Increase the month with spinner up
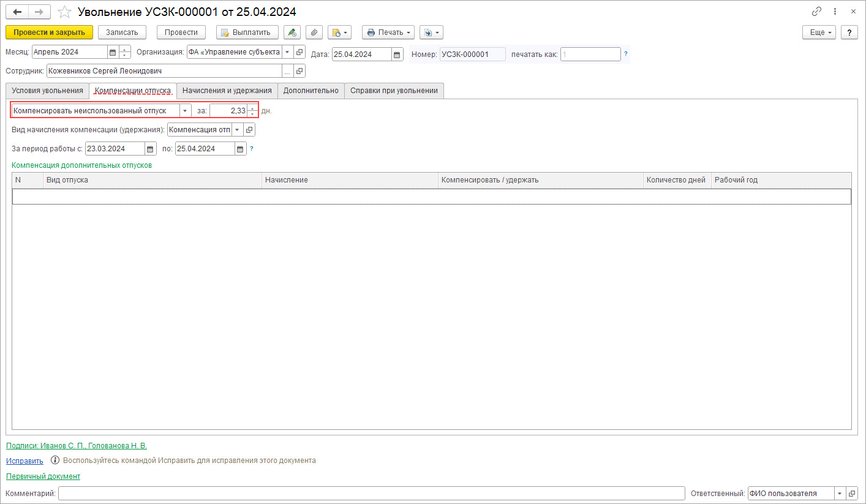Screen dimensions: 866x504 point(125,49)
